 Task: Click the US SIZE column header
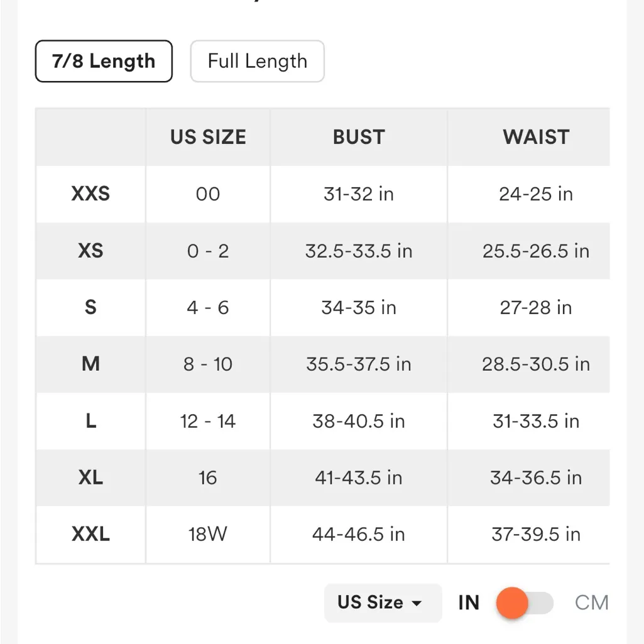(x=208, y=137)
